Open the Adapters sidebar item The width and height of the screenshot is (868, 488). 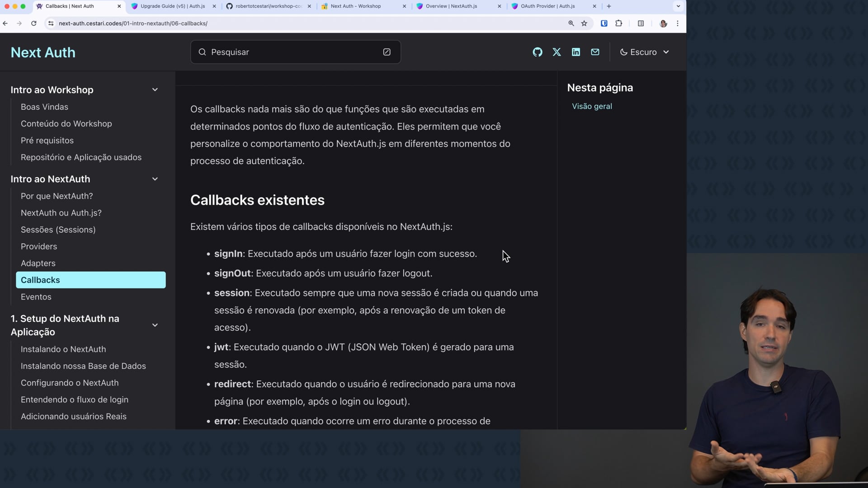(x=38, y=263)
